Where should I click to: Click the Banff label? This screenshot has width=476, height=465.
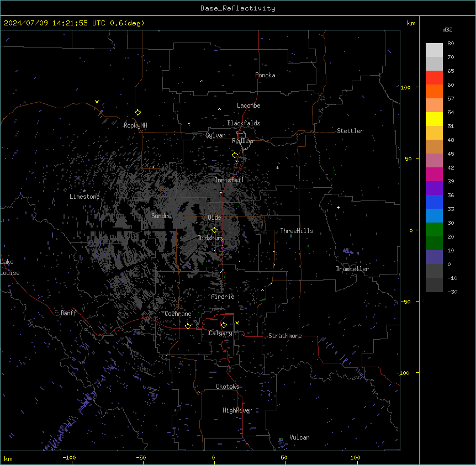(68, 313)
